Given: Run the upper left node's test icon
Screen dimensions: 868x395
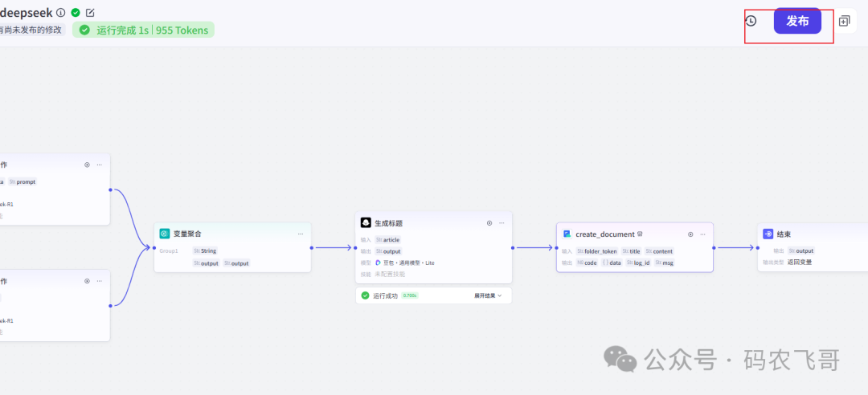Looking at the screenshot, I should [87, 165].
